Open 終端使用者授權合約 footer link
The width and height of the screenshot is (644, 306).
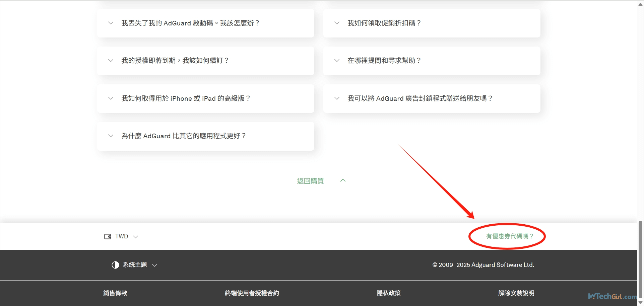click(x=252, y=293)
